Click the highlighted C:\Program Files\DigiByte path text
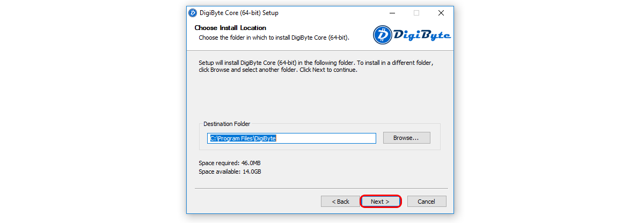 tap(243, 138)
